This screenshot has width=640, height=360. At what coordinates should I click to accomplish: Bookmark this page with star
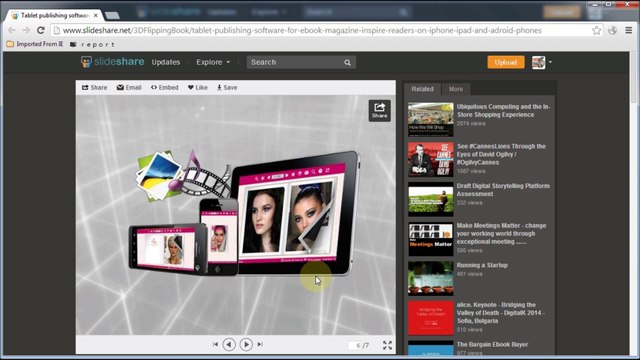tap(596, 30)
